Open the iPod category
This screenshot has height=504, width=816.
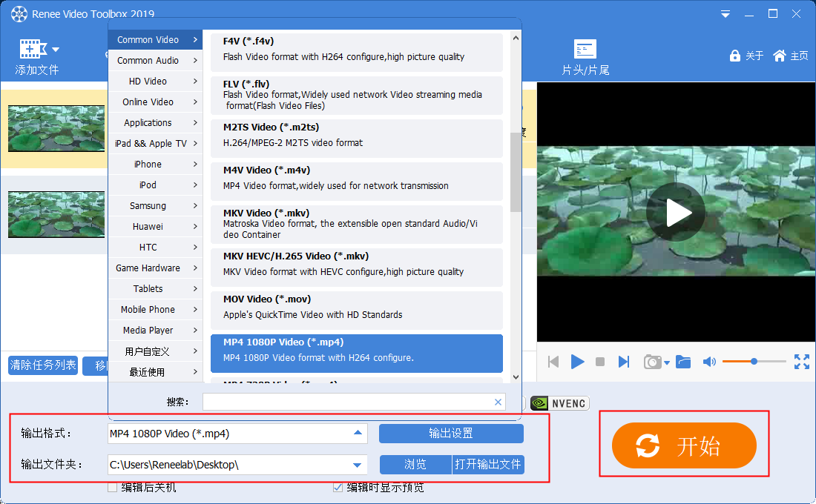(156, 185)
